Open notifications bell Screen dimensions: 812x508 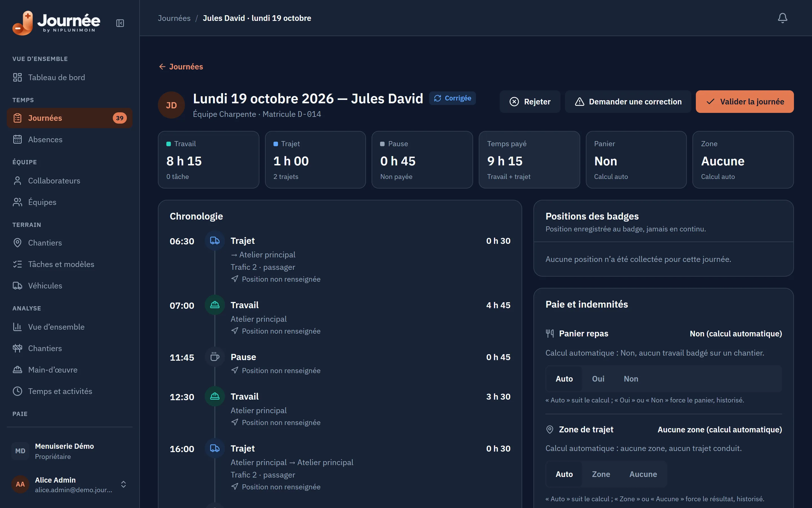[x=782, y=18]
